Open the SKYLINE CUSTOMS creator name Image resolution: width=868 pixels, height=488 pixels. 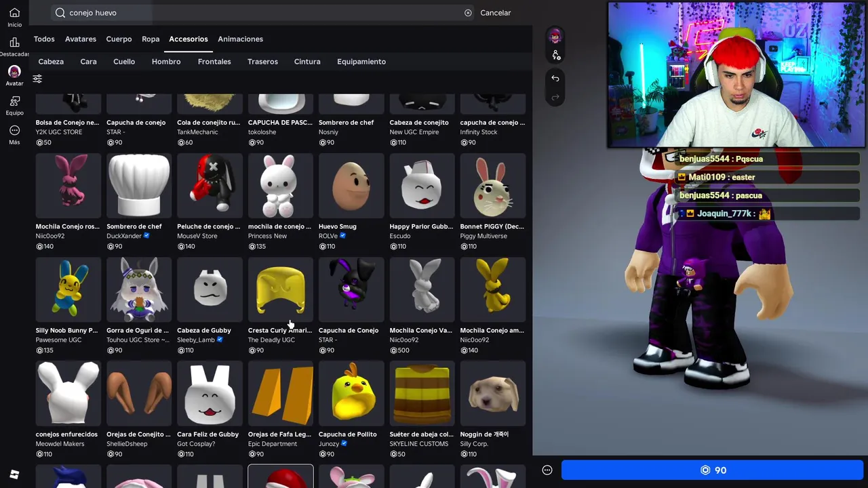pyautogui.click(x=419, y=444)
